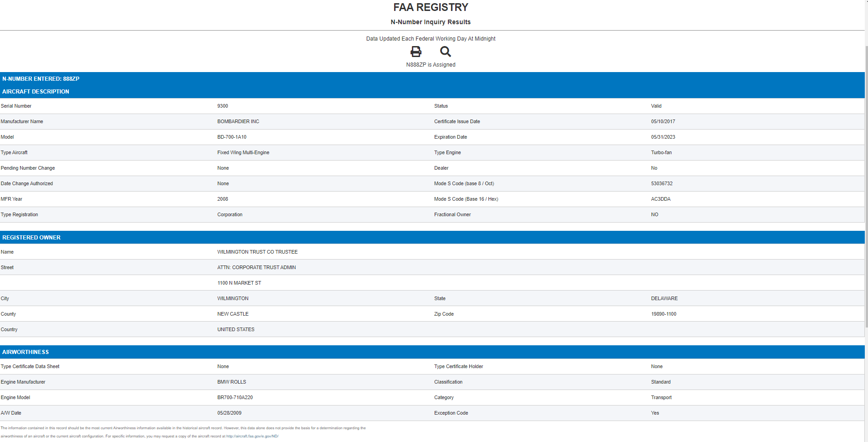Click the magnifying glass search icon
The image size is (868, 442).
click(x=446, y=52)
